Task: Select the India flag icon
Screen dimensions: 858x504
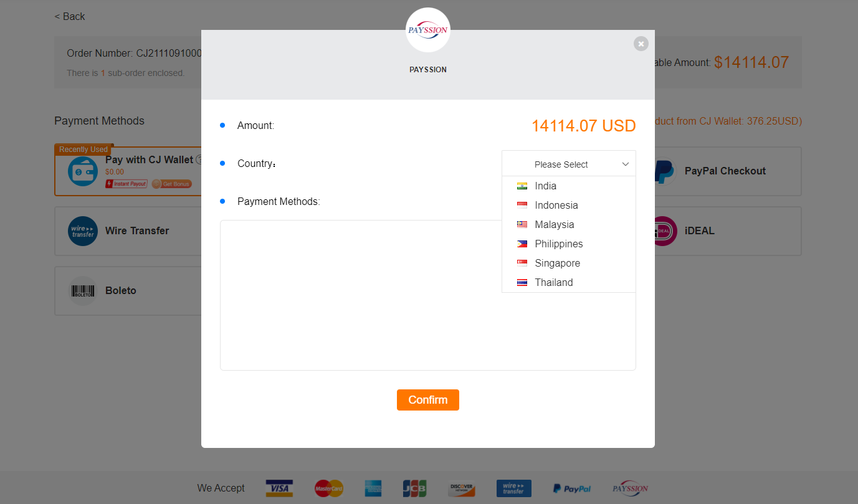Action: (522, 186)
